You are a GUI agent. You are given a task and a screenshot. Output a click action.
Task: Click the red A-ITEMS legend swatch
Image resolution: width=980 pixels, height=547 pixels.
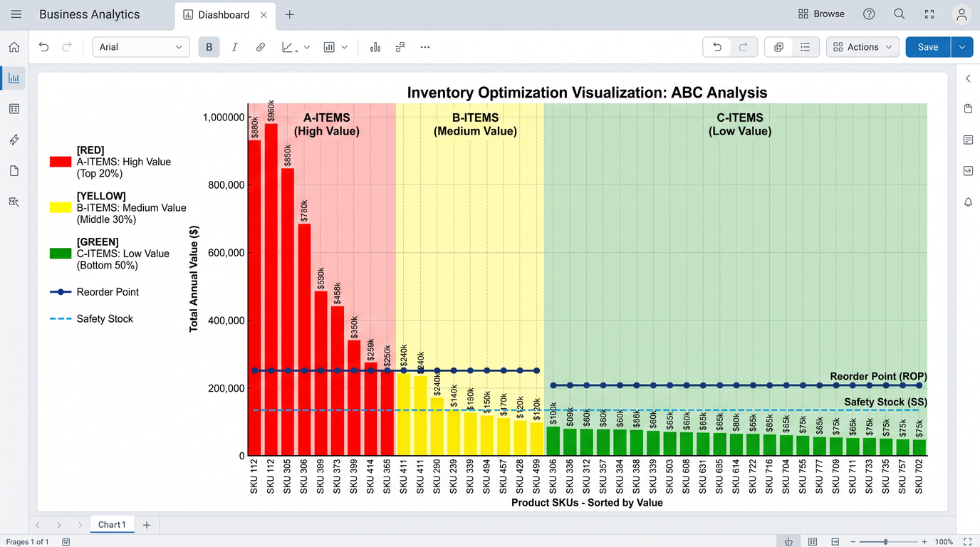61,162
